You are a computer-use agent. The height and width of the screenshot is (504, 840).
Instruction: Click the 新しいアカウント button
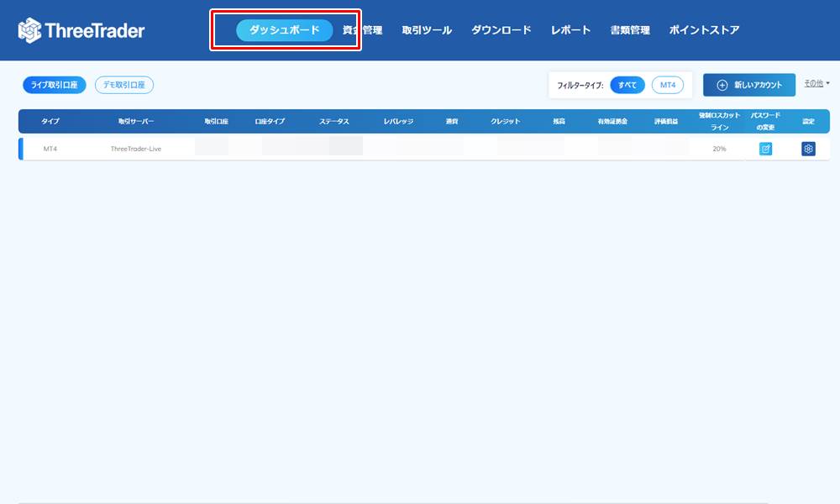[x=750, y=85]
